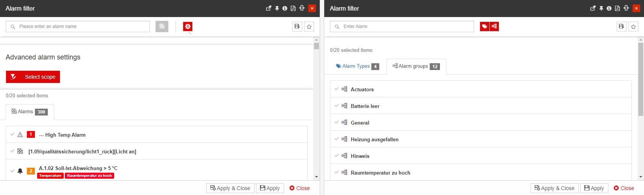Select the Alarm groups tab
The width and height of the screenshot is (644, 195).
click(x=416, y=66)
